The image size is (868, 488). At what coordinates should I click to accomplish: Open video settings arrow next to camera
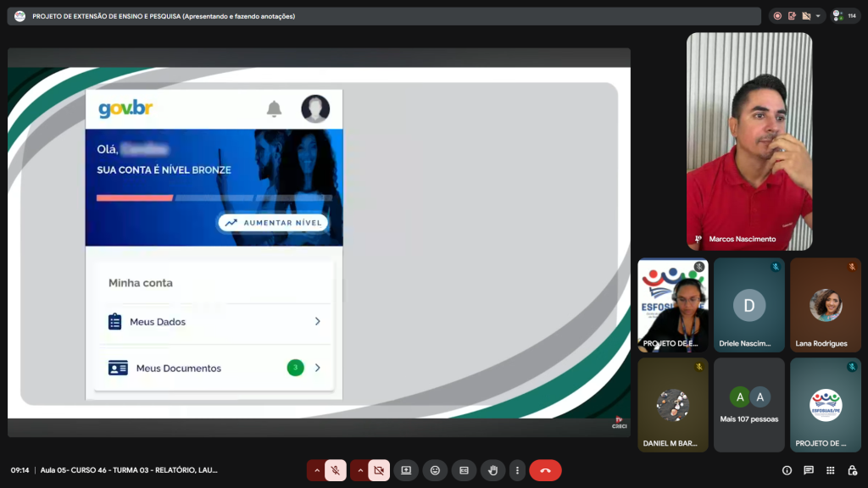pyautogui.click(x=360, y=470)
